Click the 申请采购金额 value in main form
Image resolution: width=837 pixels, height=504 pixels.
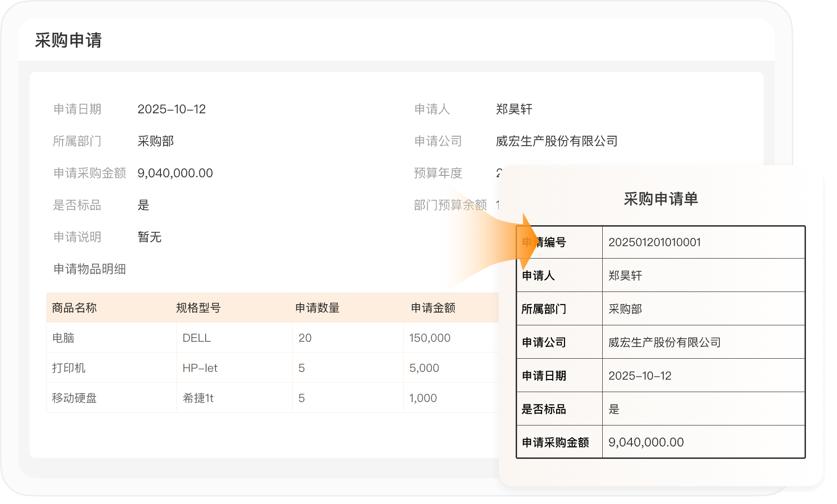[x=175, y=173]
